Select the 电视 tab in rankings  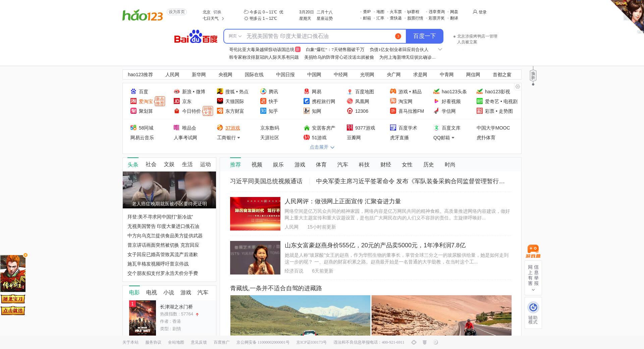(151, 293)
